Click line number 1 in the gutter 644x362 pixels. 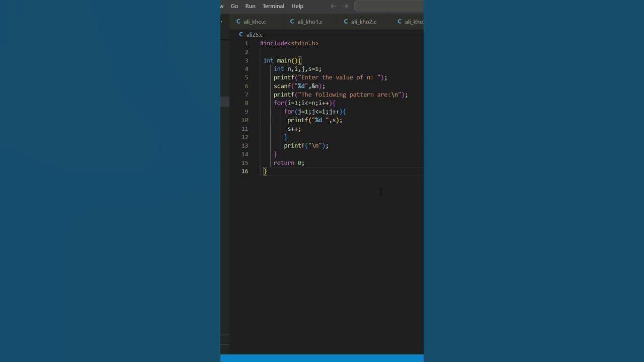pos(247,43)
